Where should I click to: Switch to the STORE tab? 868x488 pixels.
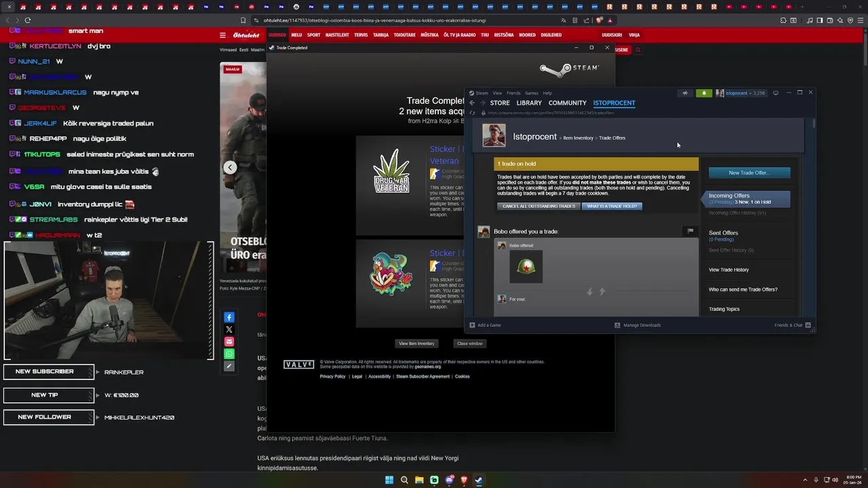[500, 103]
